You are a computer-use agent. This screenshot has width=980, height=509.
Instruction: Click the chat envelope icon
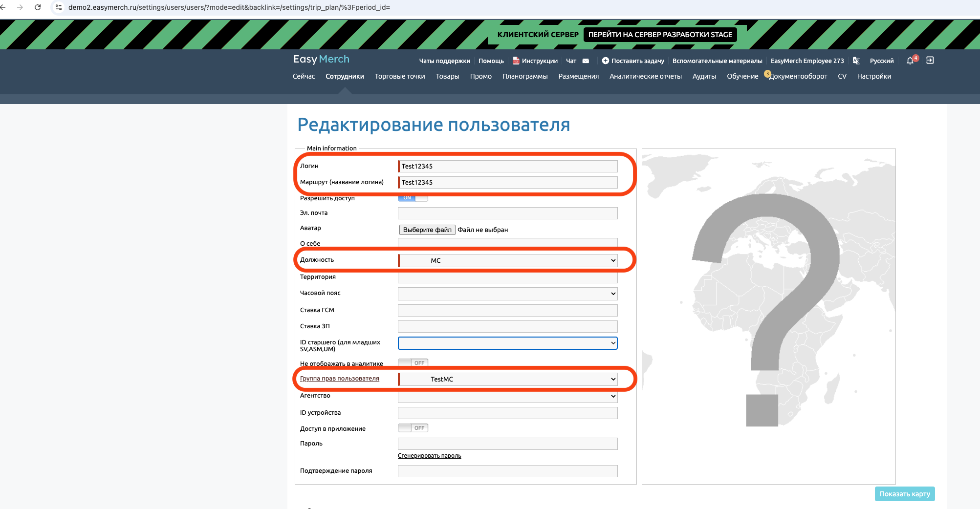(586, 61)
